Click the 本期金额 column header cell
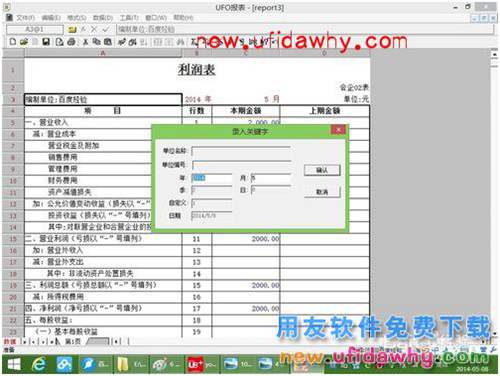500x376 pixels. pos(246,111)
